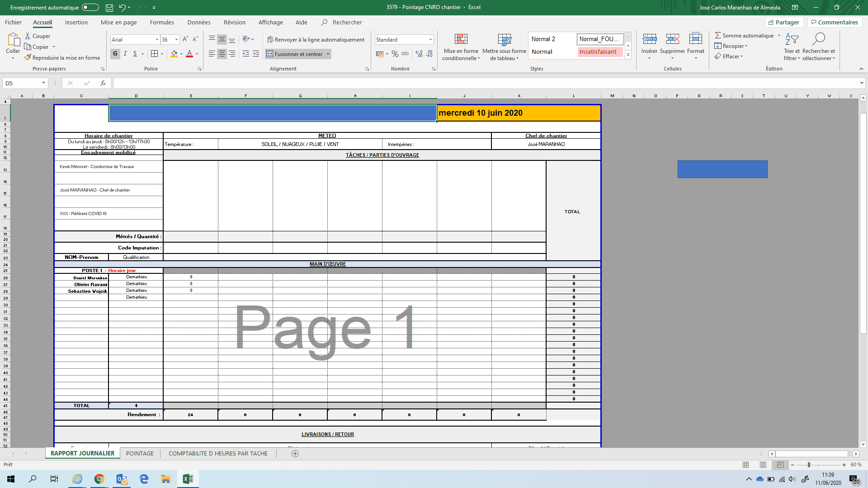Click the Italic (I) formatting icon
This screenshot has height=488, width=868.
coord(125,54)
